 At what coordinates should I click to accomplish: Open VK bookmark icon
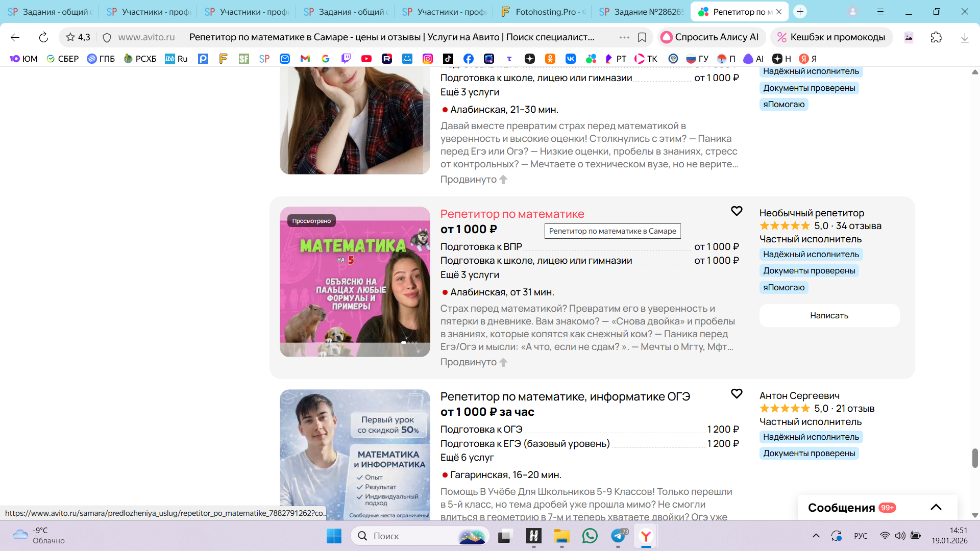570,59
